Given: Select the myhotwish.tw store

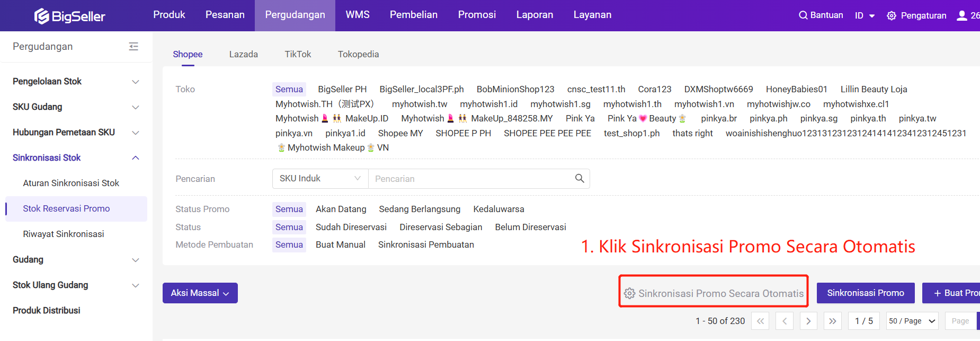Looking at the screenshot, I should 420,104.
